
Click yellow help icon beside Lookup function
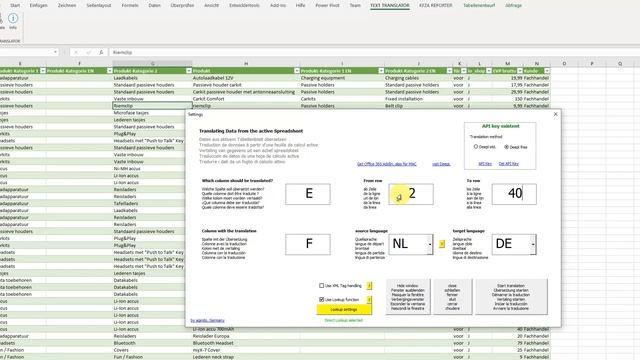coord(369,300)
